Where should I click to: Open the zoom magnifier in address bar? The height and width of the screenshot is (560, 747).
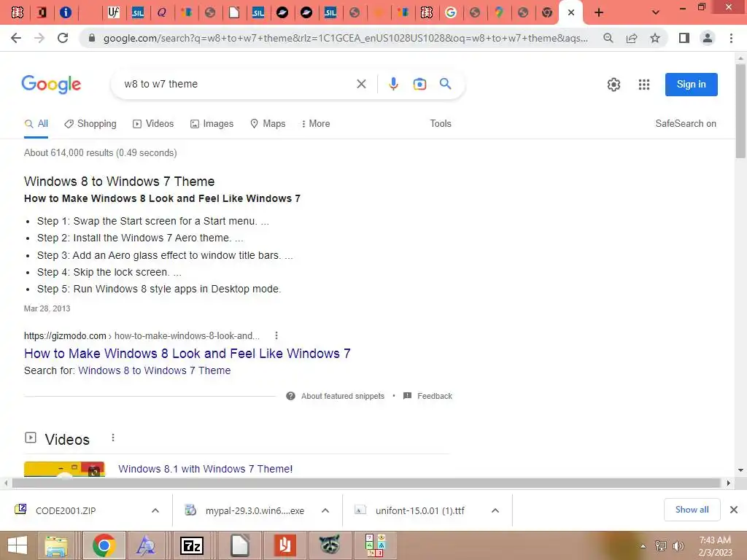tap(608, 38)
